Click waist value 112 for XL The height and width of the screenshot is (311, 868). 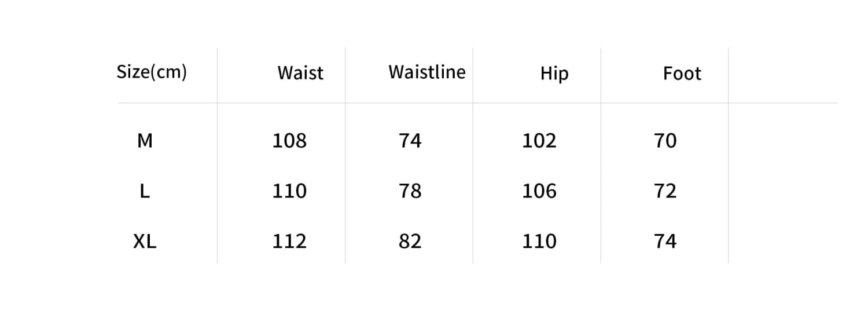click(289, 241)
